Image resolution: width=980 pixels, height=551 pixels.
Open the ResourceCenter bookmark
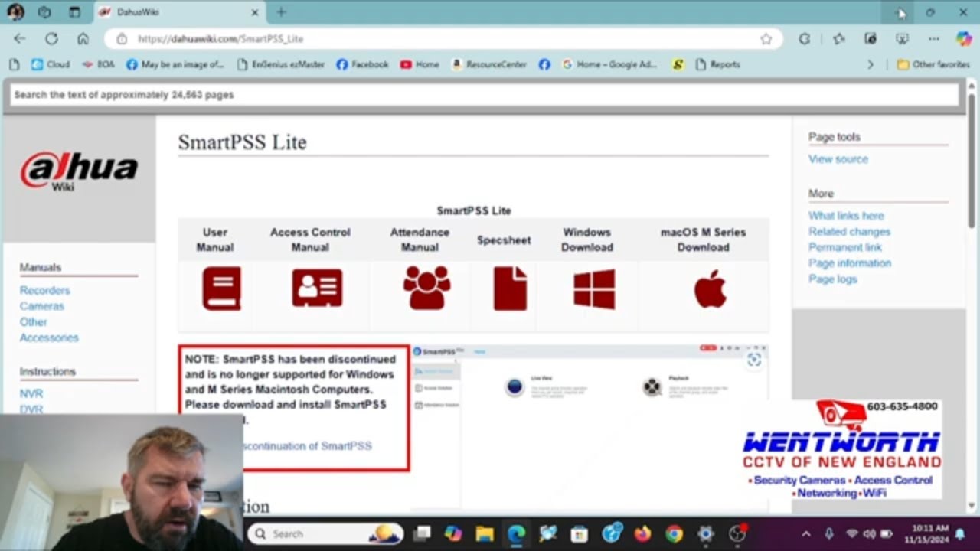[x=489, y=65]
